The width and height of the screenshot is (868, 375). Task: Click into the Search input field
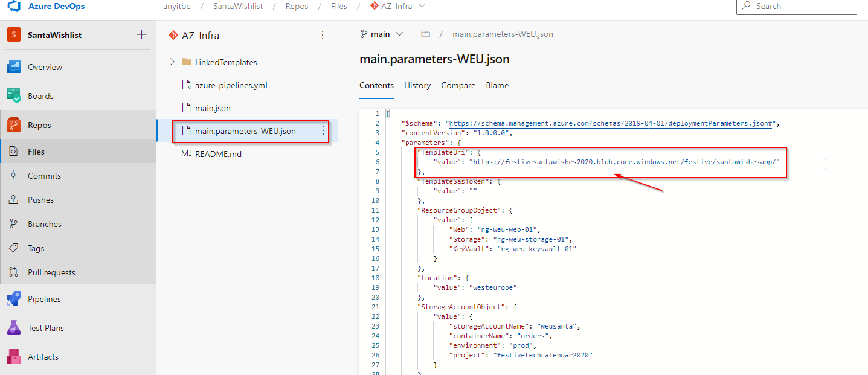pyautogui.click(x=796, y=6)
